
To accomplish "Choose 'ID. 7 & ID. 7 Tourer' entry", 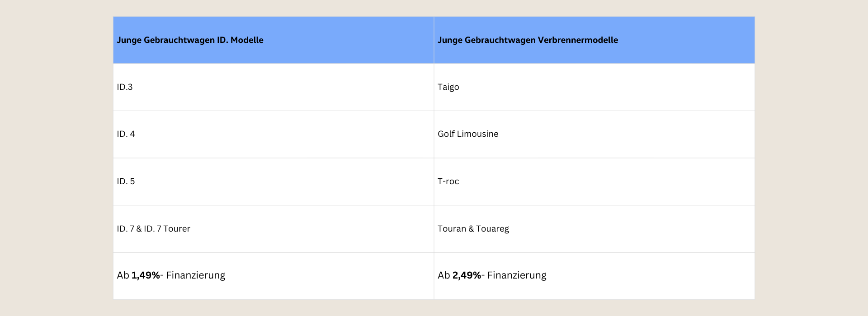I will pyautogui.click(x=153, y=229).
